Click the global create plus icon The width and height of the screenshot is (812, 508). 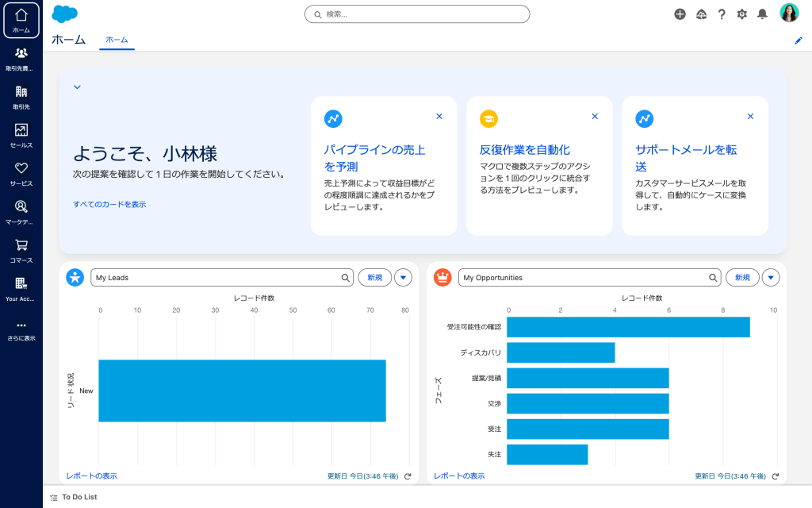tap(680, 14)
